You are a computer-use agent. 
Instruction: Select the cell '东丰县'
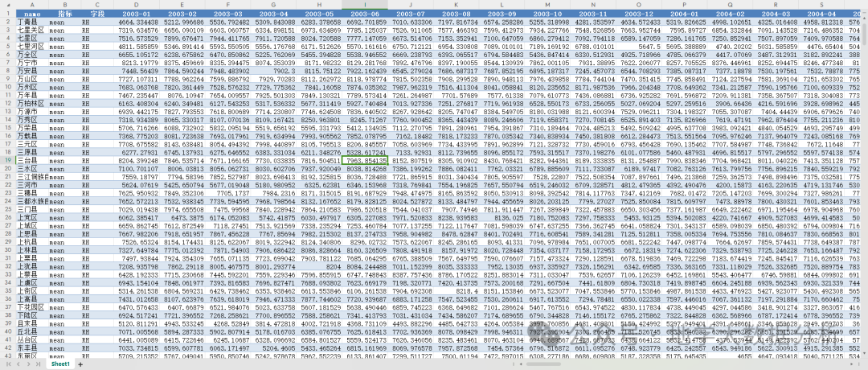click(x=31, y=347)
